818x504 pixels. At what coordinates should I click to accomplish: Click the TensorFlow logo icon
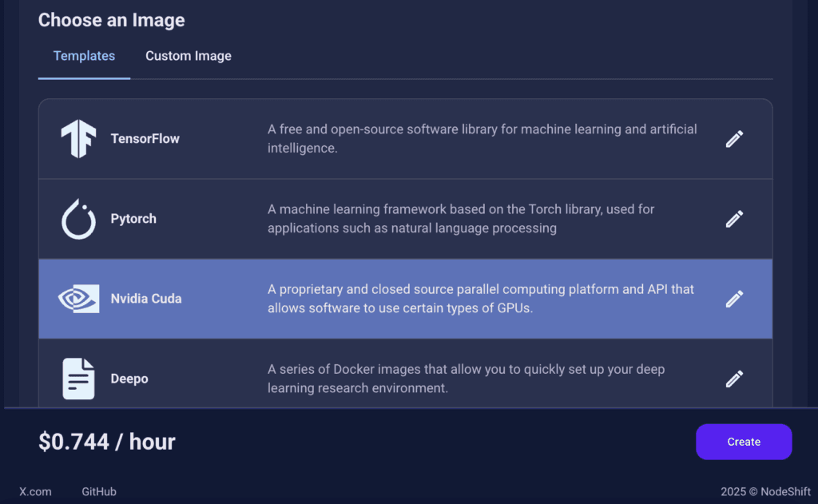click(x=79, y=139)
